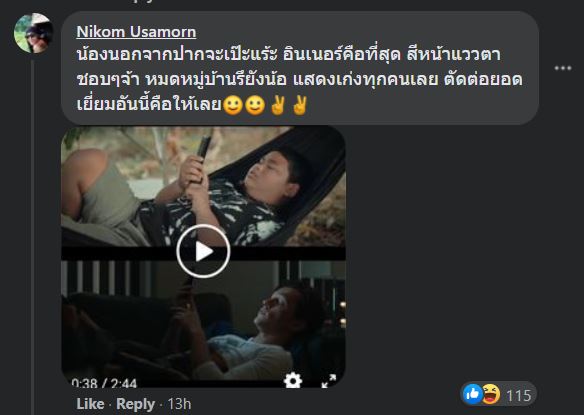Screen dimensions: 584x415
Task: Click the laughing Haha reaction icon
Action: [491, 394]
